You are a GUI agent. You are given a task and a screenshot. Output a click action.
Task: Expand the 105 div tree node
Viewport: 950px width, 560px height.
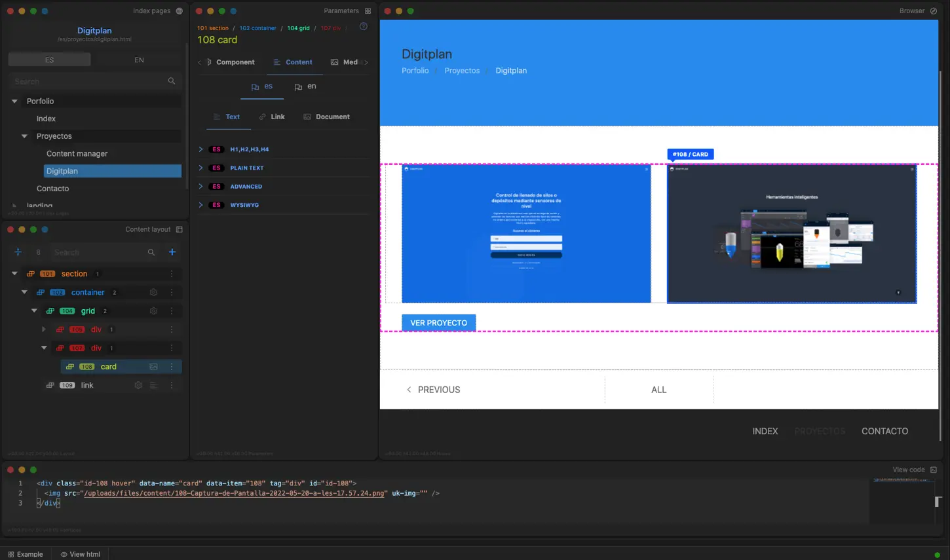tap(43, 329)
